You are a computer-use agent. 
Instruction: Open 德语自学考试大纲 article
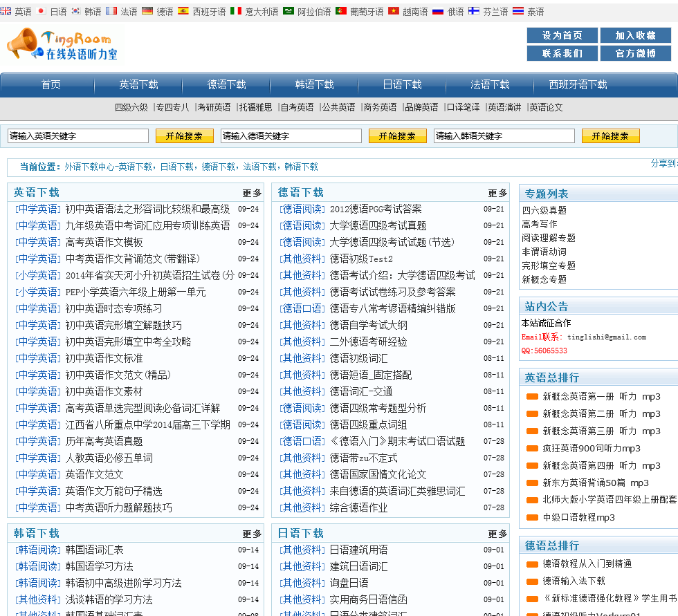368,325
